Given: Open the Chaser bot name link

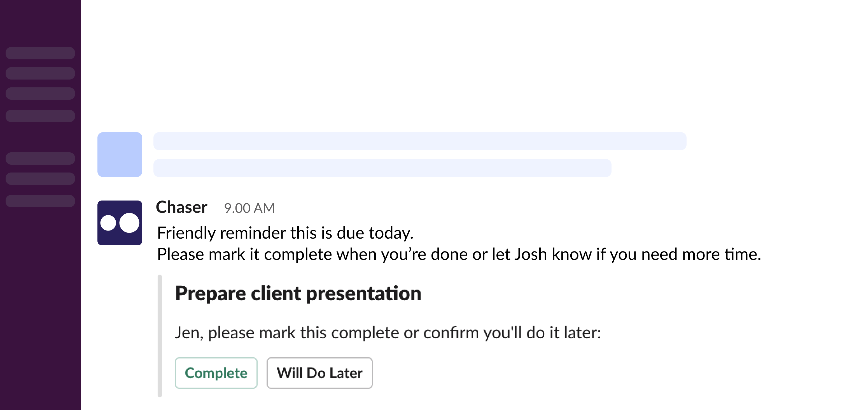Looking at the screenshot, I should [182, 208].
